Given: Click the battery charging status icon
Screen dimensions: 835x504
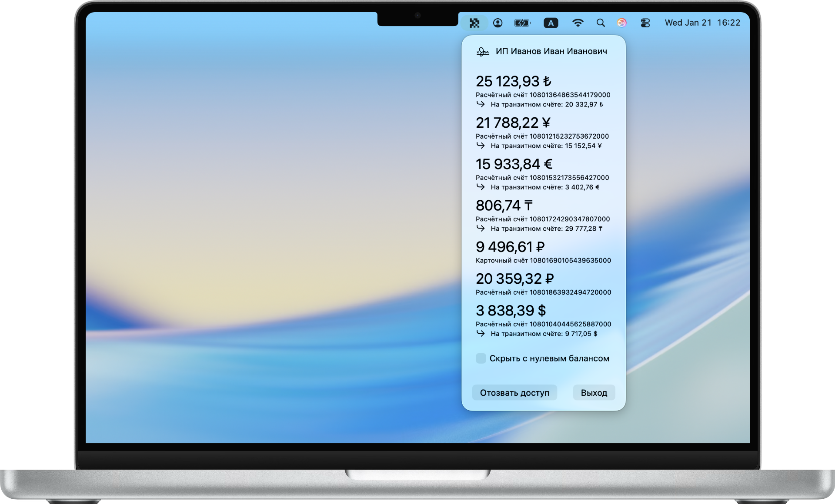Looking at the screenshot, I should point(522,23).
